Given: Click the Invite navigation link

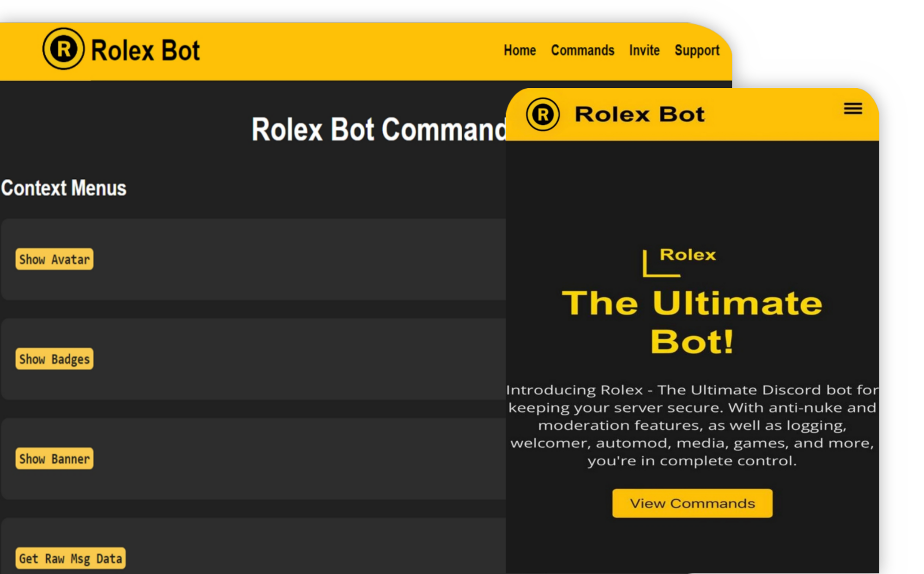Looking at the screenshot, I should tap(644, 50).
